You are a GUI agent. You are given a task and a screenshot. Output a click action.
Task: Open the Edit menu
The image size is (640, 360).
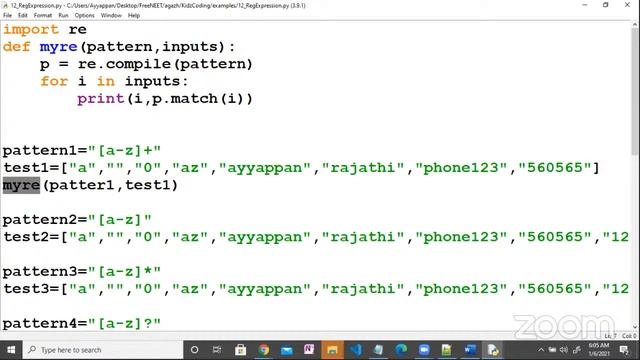point(22,16)
